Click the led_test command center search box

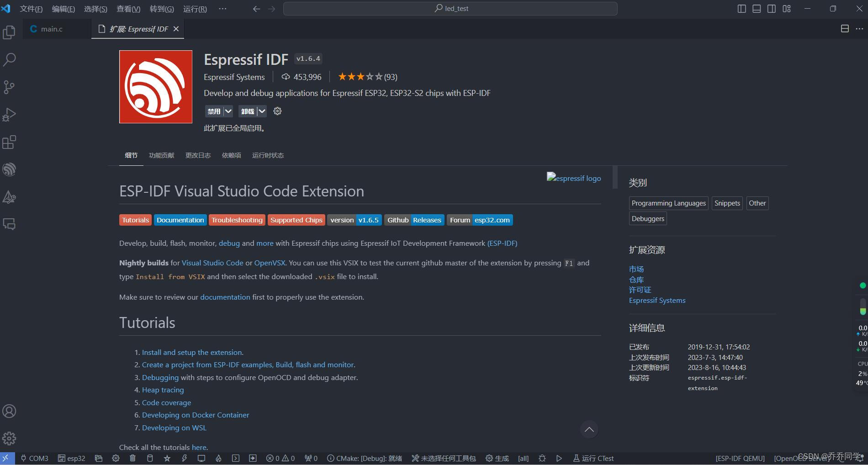pyautogui.click(x=450, y=9)
